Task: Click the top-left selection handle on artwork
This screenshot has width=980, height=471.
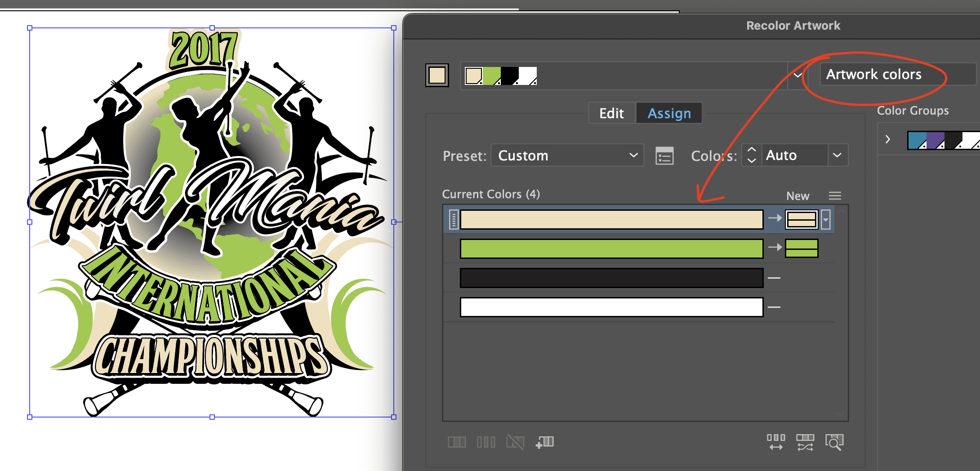Action: (30, 28)
